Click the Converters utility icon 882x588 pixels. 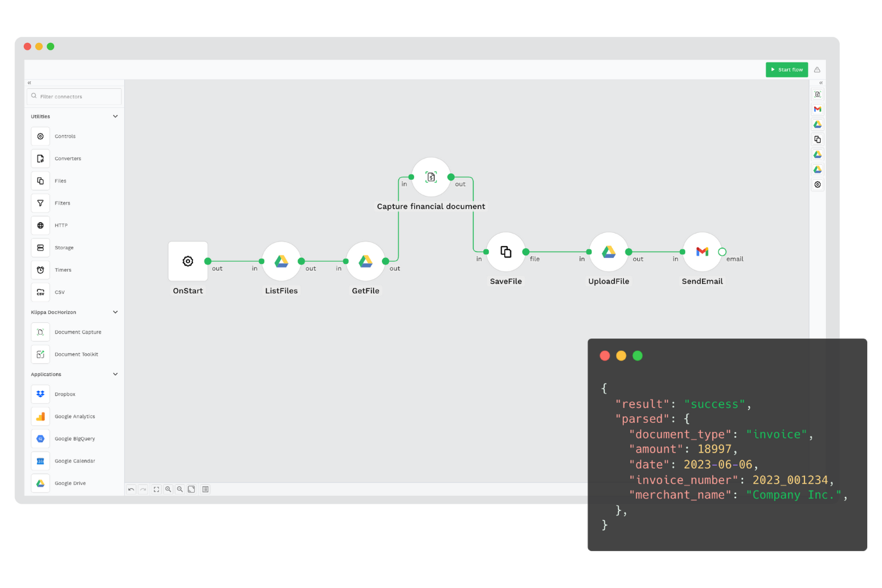coord(40,158)
